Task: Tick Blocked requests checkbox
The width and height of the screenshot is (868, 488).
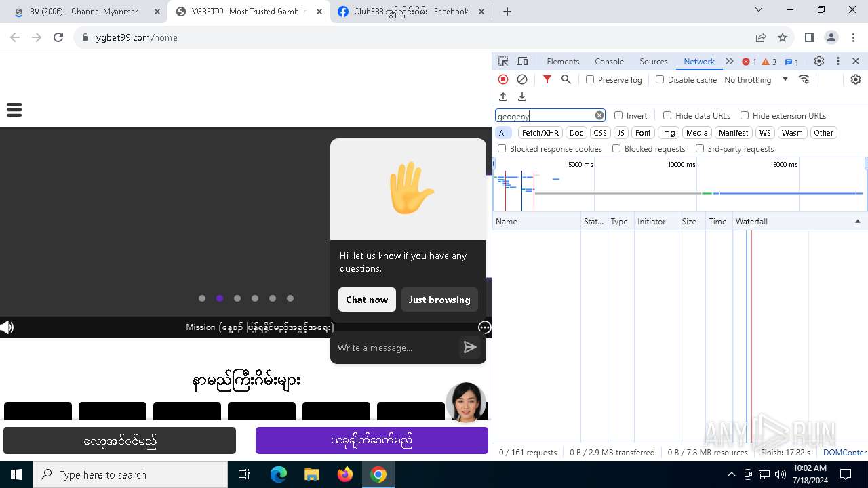Action: tap(616, 148)
